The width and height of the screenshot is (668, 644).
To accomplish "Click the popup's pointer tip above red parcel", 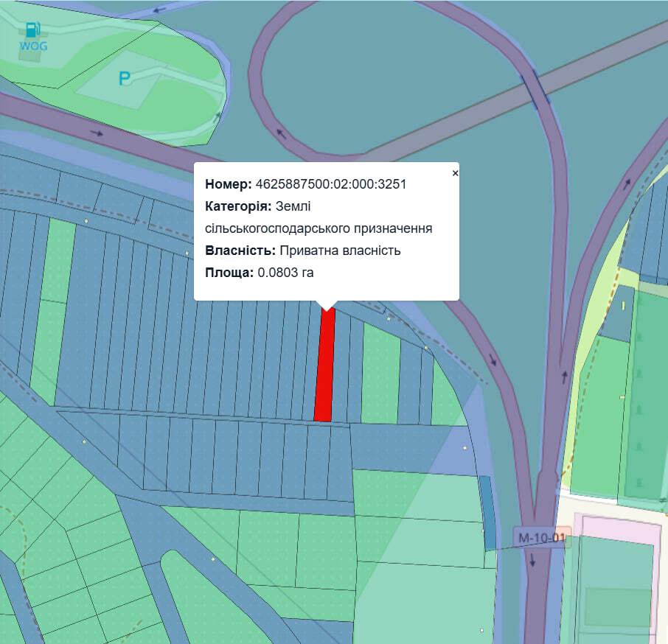I will [327, 305].
